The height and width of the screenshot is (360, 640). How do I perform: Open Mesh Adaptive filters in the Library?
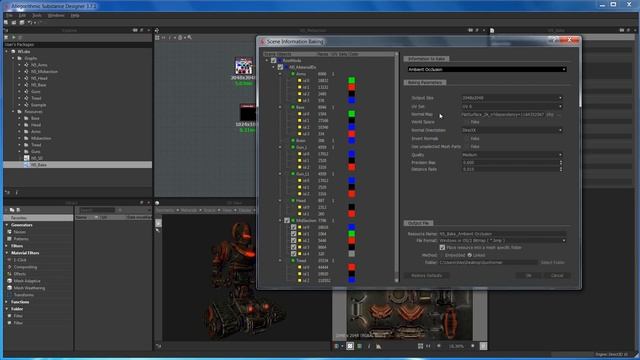pos(27,281)
